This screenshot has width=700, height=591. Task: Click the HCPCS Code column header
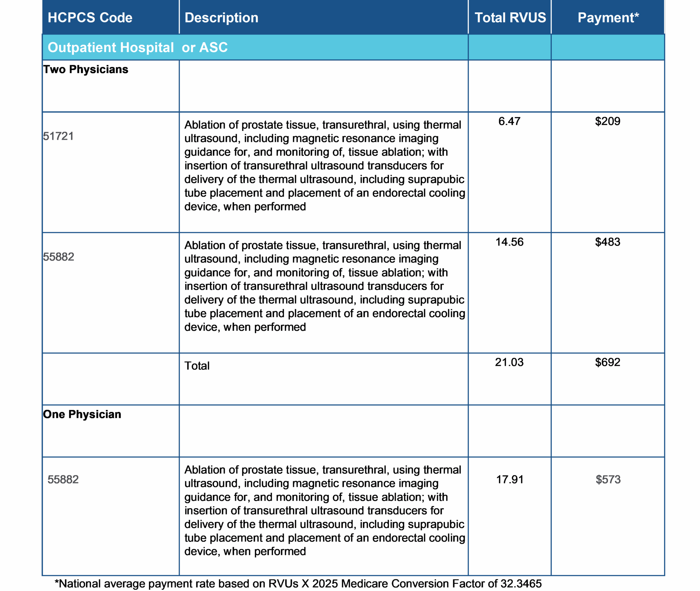90,18
